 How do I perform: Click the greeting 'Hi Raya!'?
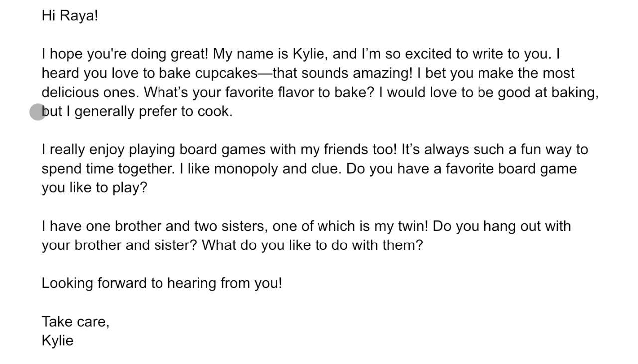coord(70,16)
